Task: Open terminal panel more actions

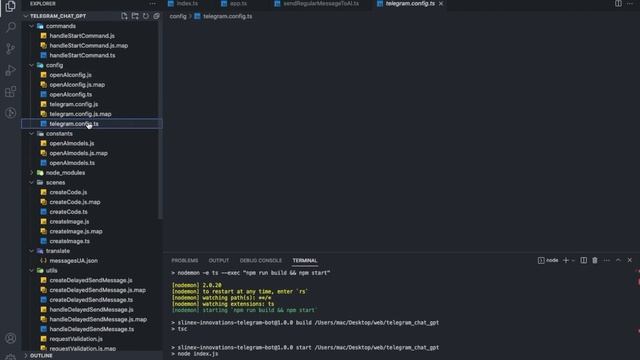Action: point(607,260)
